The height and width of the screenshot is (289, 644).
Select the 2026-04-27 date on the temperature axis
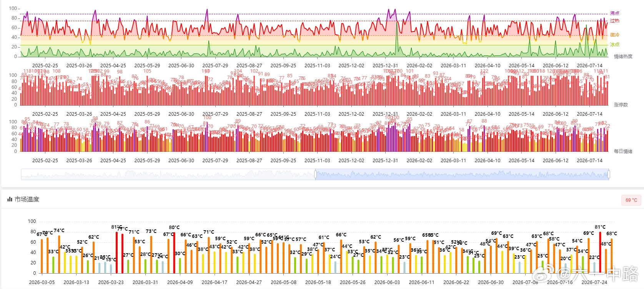tap(249, 282)
